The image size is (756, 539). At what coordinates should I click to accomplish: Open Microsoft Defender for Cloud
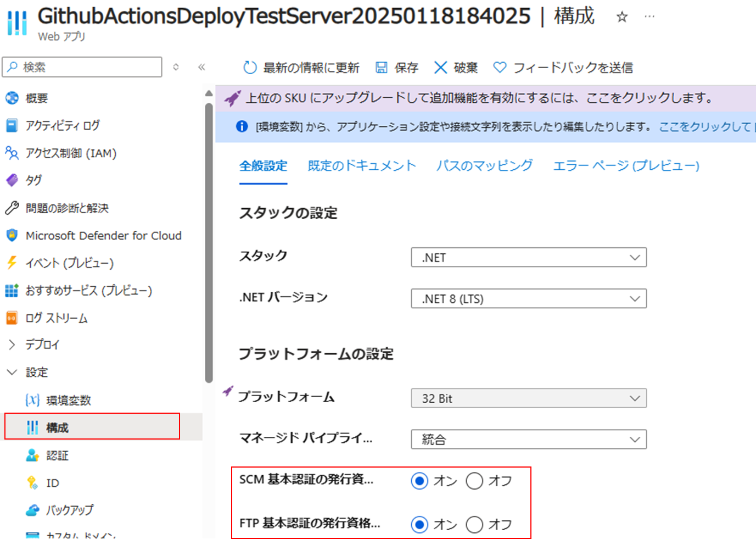103,235
